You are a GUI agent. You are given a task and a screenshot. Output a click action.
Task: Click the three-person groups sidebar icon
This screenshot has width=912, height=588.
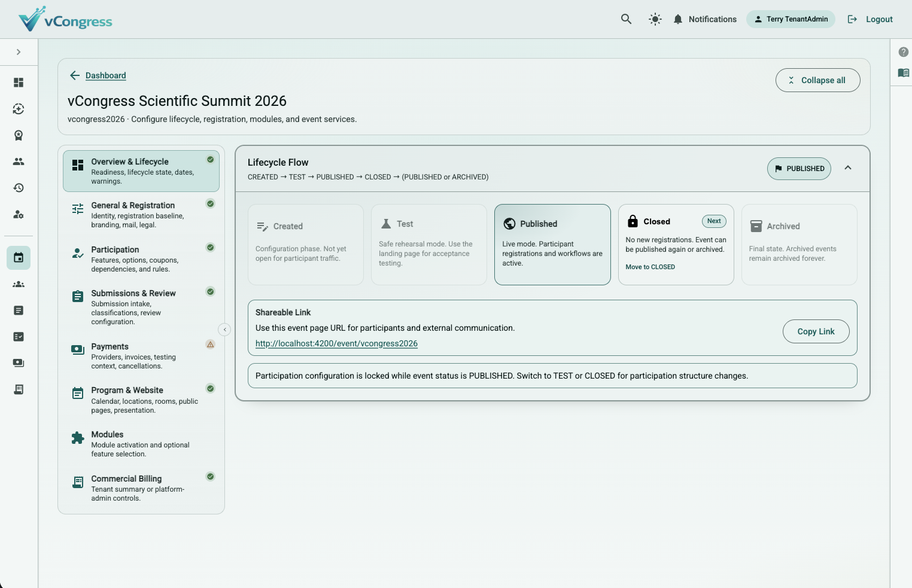(19, 284)
